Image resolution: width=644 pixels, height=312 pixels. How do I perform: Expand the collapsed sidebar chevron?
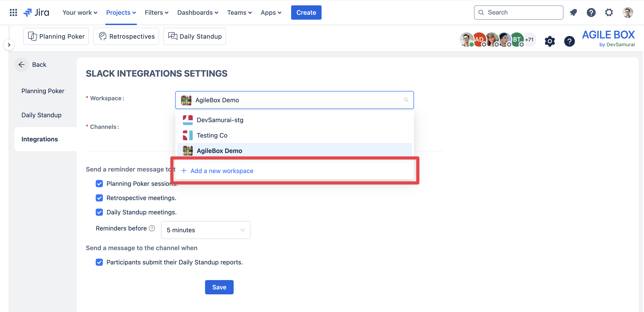(x=9, y=45)
